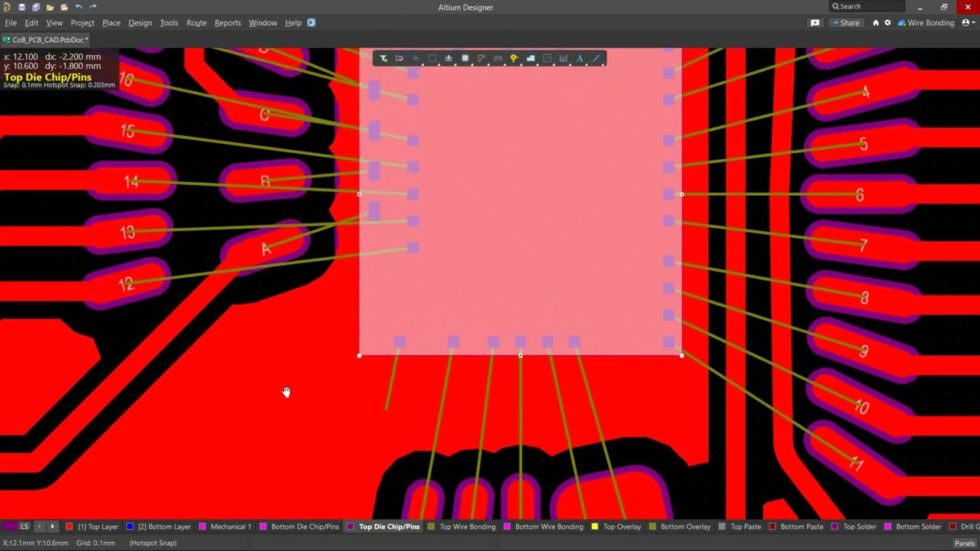980x551 pixels.
Task: Open the Route menu
Action: click(x=196, y=23)
